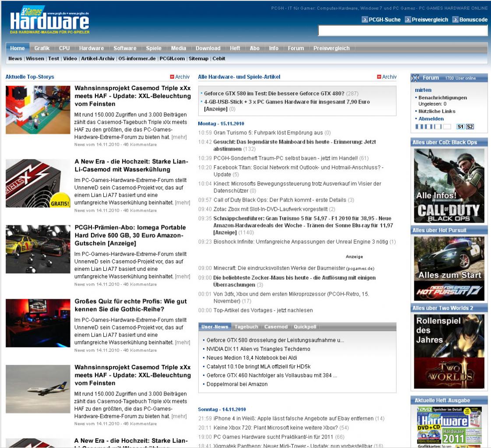Screen dimensions: 491x448
Task: Open the PCGH.com submenu link
Action: (x=172, y=59)
